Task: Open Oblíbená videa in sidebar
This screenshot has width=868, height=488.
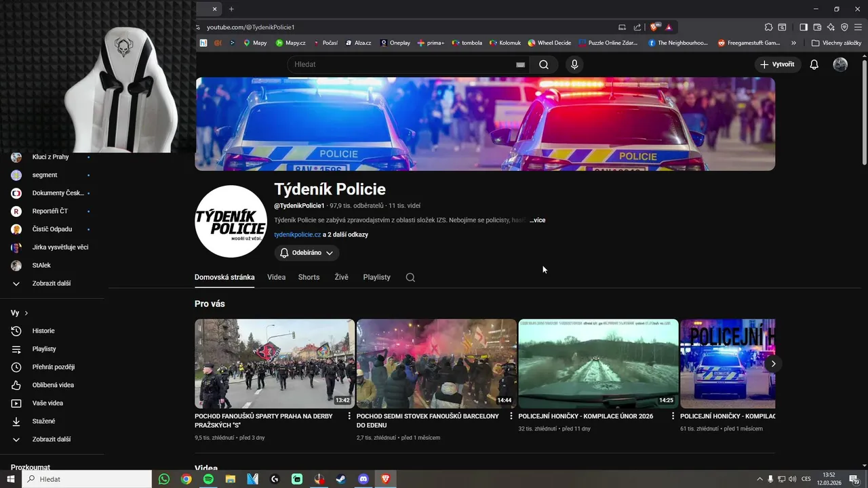Action: (52, 385)
